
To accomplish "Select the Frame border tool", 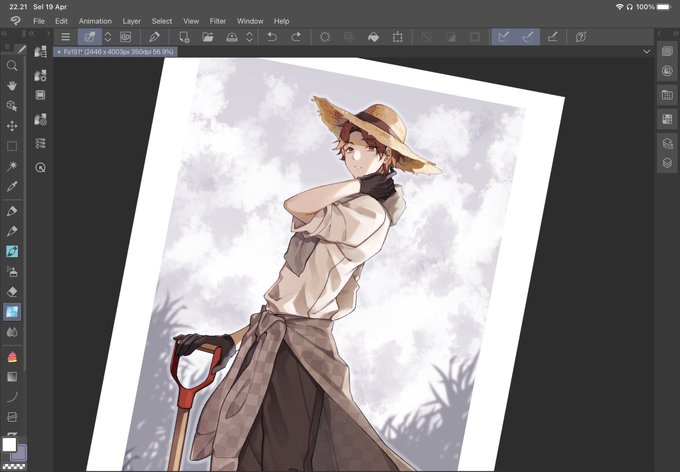I will [12, 417].
